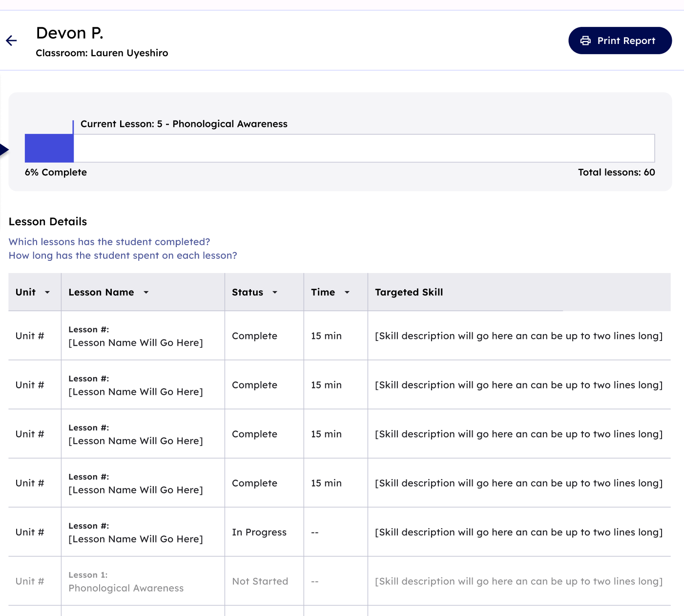Click the 'Not Started' status cell
The width and height of the screenshot is (684, 616).
point(260,581)
